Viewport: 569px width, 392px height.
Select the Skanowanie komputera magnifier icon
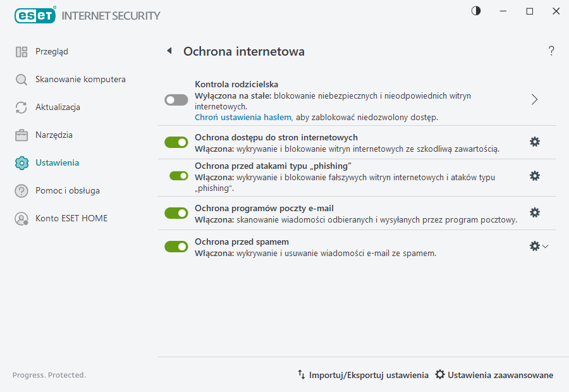point(21,79)
